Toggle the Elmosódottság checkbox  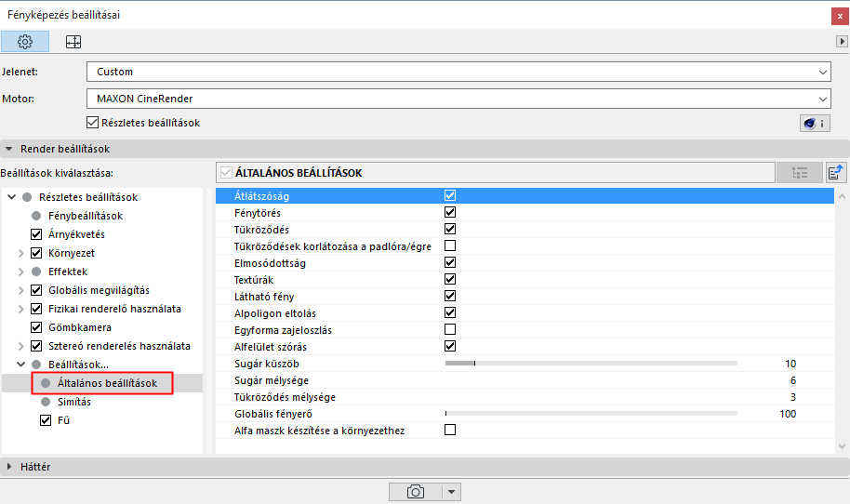point(450,262)
